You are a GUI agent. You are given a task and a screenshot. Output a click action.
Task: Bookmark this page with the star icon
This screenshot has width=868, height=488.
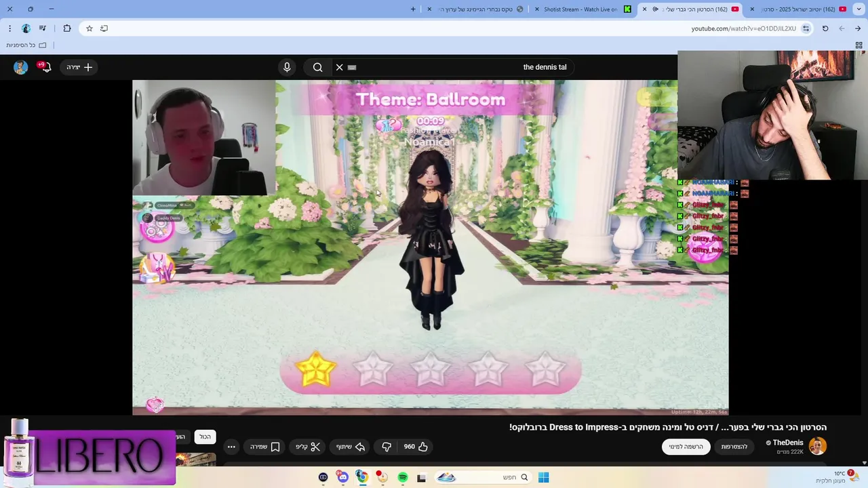point(89,28)
